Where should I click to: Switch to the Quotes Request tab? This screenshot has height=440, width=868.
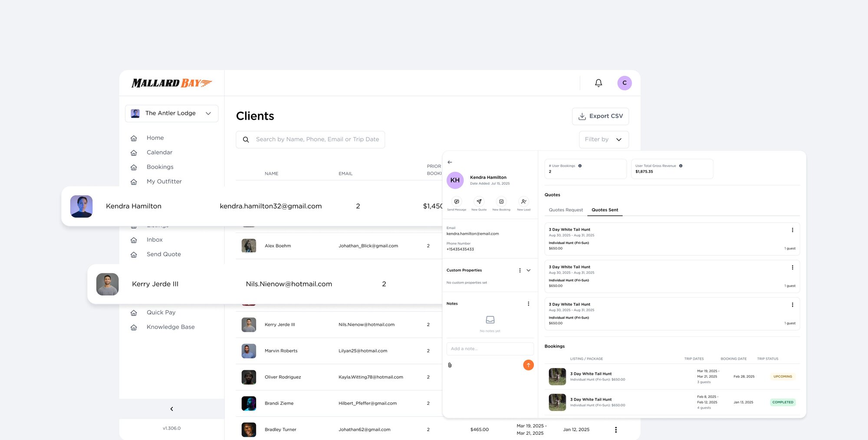[x=565, y=210]
